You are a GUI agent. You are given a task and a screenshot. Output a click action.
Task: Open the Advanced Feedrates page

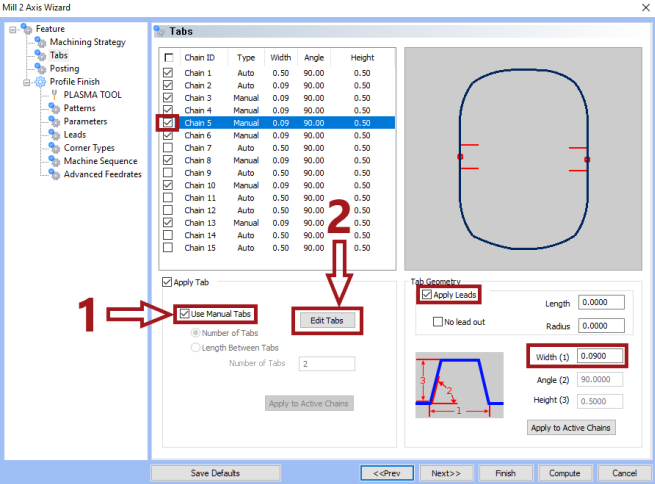click(102, 174)
